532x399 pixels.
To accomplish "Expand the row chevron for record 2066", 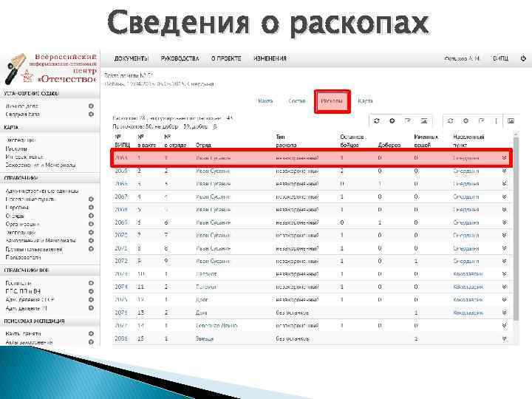I will (x=504, y=183).
